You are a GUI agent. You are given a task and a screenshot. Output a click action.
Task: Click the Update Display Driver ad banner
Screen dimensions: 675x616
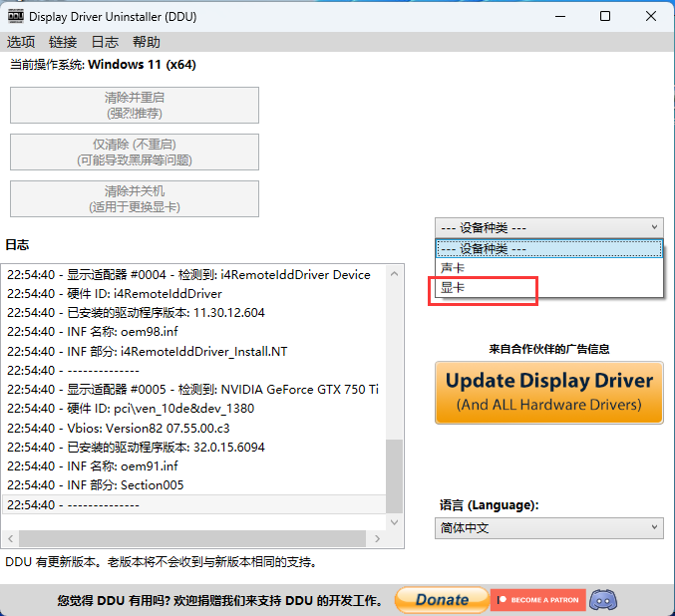tap(549, 391)
